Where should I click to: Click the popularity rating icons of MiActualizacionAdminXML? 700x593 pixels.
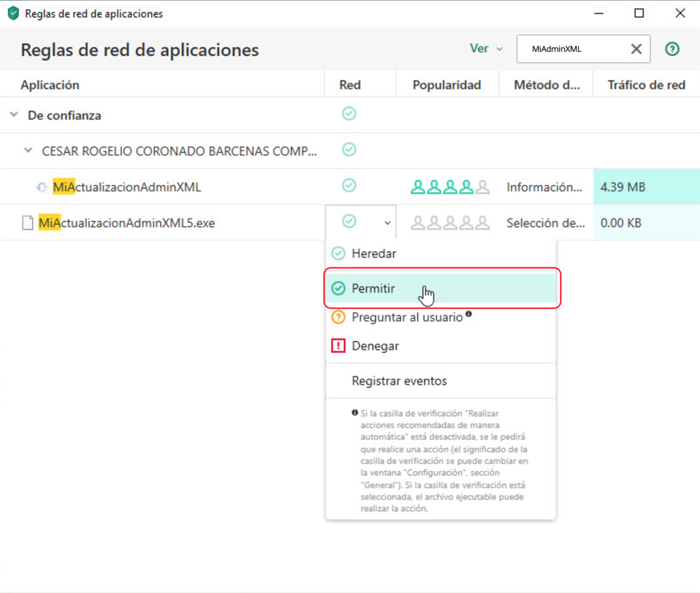450,187
